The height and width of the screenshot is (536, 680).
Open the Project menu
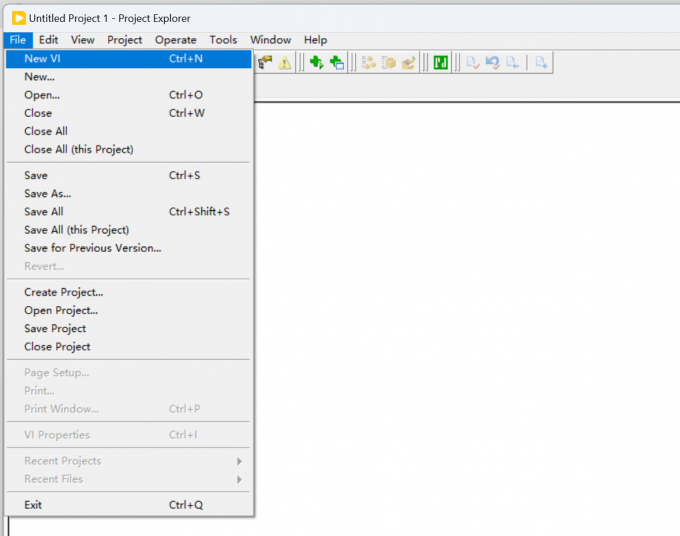(x=124, y=40)
